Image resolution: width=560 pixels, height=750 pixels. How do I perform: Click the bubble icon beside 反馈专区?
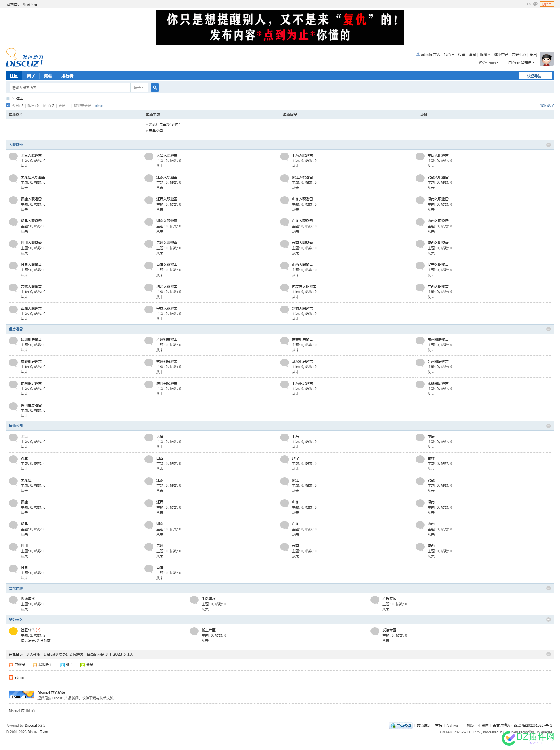coord(375,631)
